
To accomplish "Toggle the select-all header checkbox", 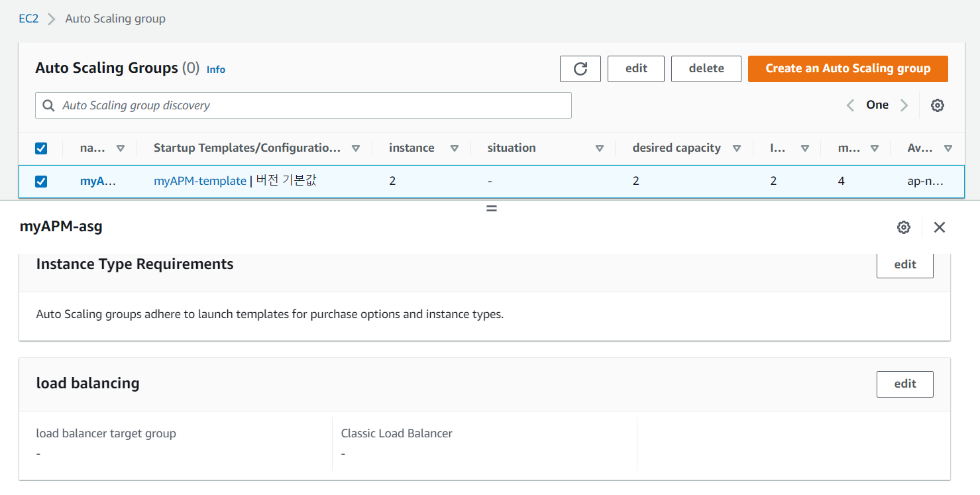I will point(41,148).
